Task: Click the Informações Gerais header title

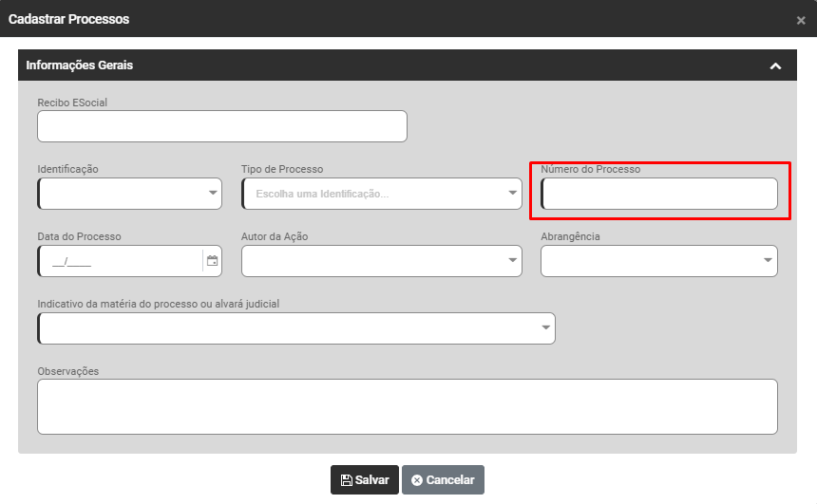Action: 80,65
